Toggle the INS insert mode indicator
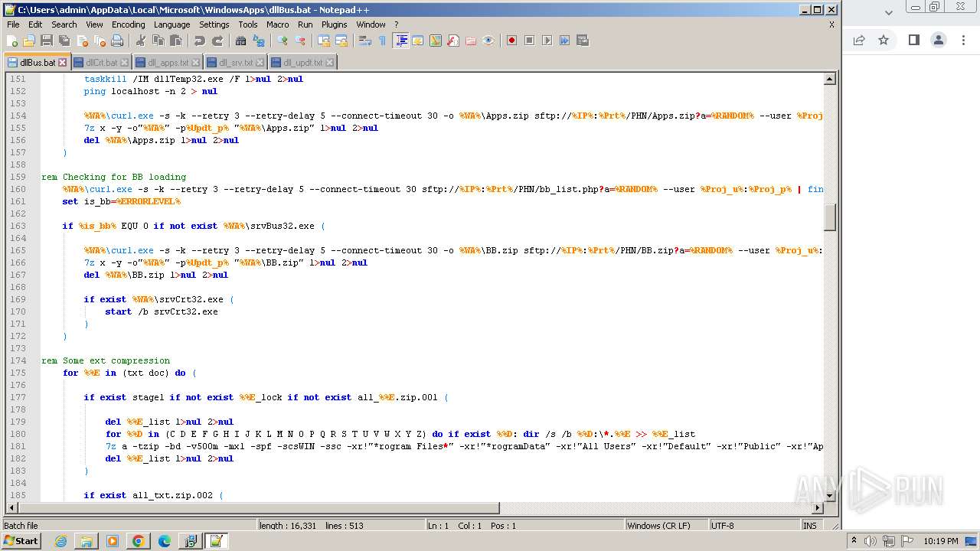This screenshot has height=551, width=980. pos(809,526)
